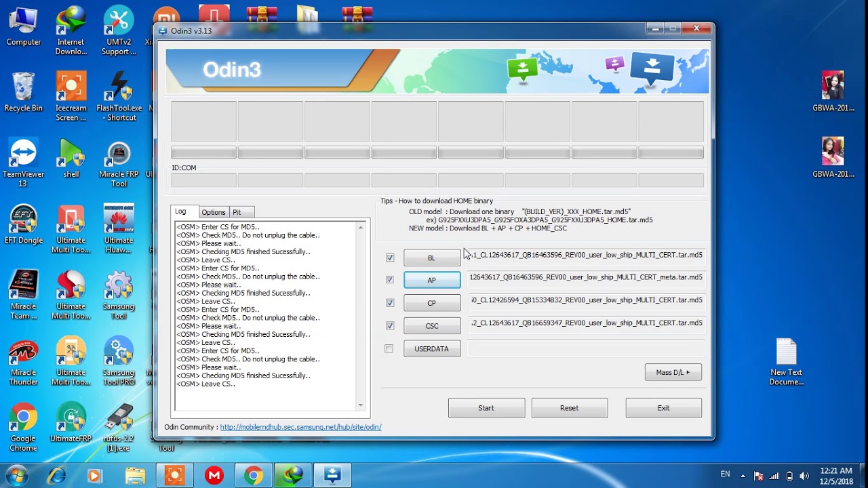Click the EN language indicator
Screen dimensions: 868x488
coord(725,474)
